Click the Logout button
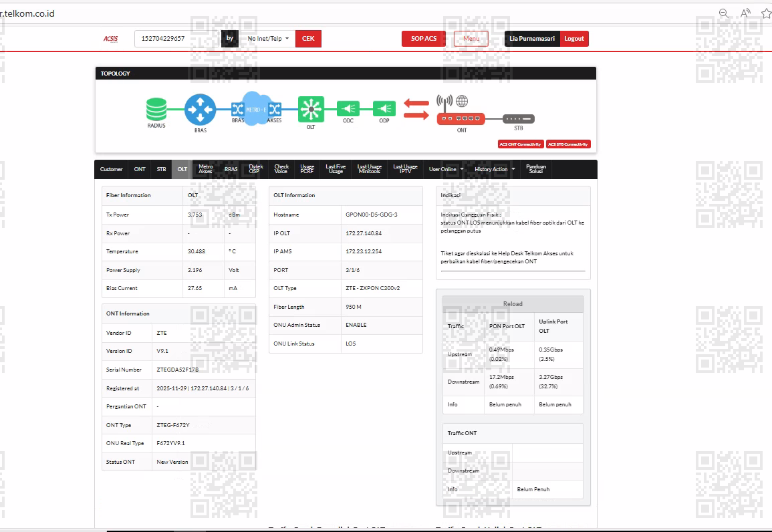Image resolution: width=772 pixels, height=532 pixels. (574, 38)
